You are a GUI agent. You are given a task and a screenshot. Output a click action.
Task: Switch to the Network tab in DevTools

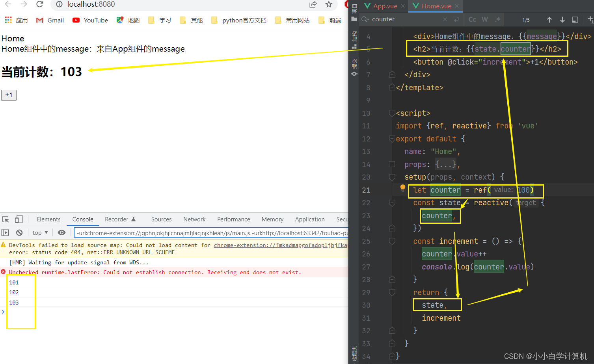(x=194, y=219)
